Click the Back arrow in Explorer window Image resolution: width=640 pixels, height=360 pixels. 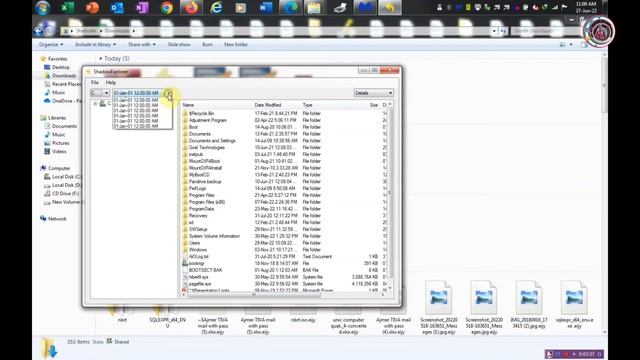point(40,30)
